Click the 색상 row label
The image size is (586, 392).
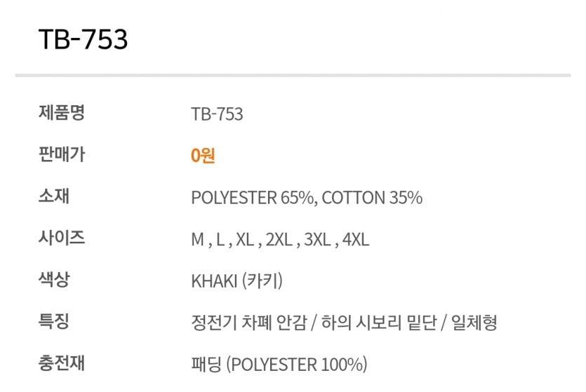(53, 281)
